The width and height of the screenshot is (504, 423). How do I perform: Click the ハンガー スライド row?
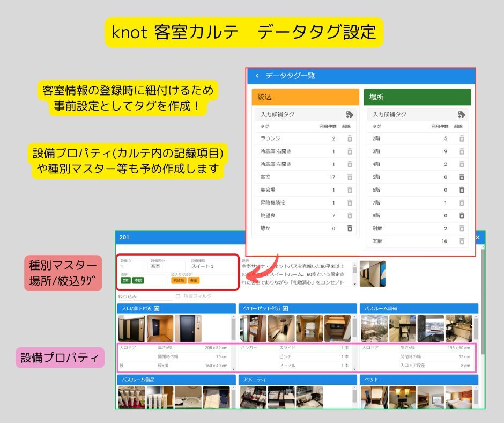[x=295, y=348]
